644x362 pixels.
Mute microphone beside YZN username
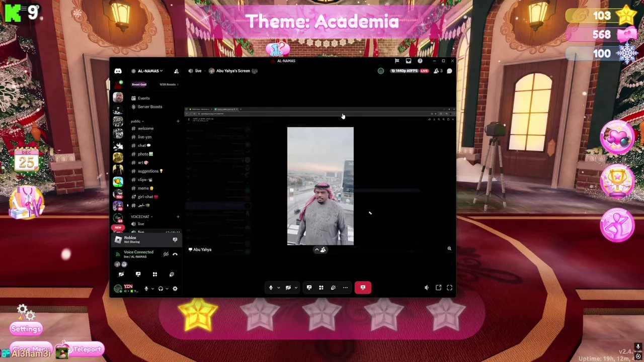[x=146, y=289]
